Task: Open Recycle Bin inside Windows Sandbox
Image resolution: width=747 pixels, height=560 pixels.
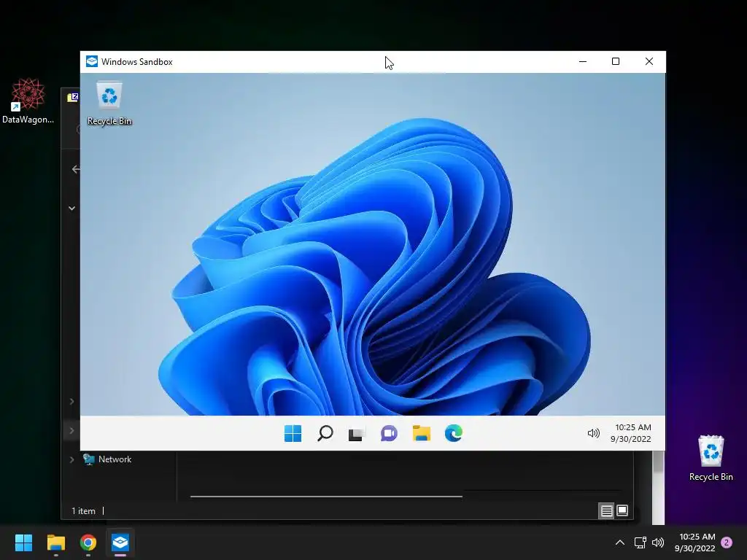Action: tap(109, 104)
